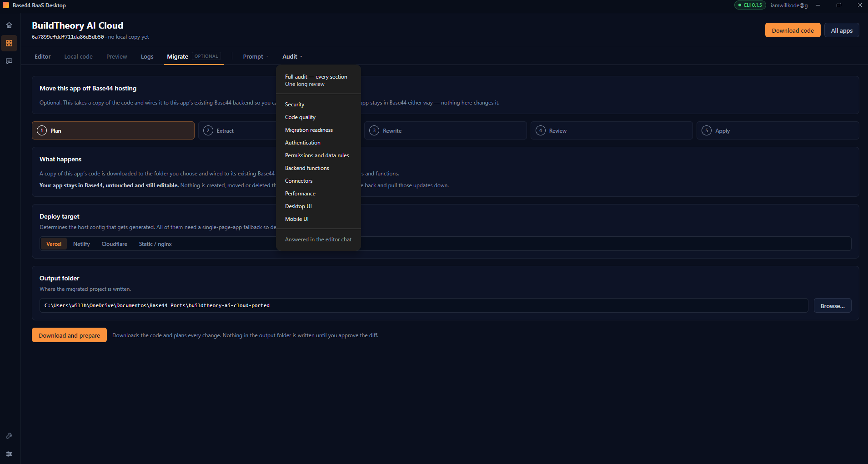This screenshot has width=868, height=464.
Task: Select Cloudflare deploy target
Action: point(114,244)
